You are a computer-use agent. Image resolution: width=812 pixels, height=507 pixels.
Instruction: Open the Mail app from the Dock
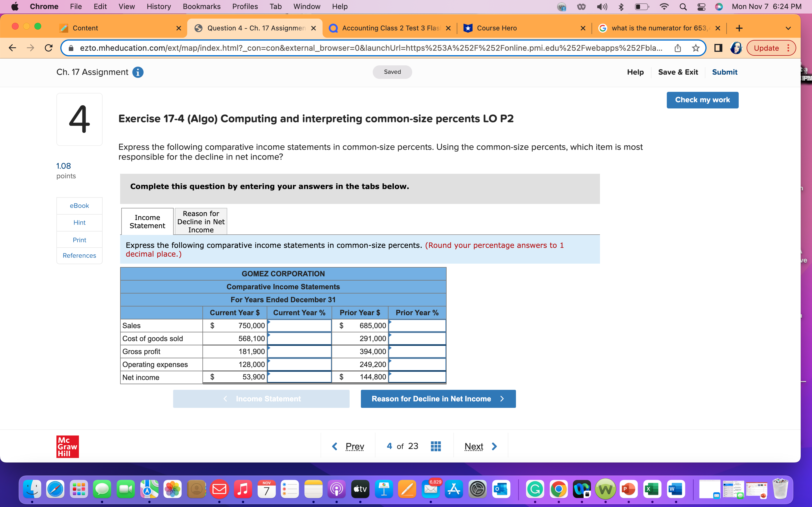pyautogui.click(x=220, y=489)
